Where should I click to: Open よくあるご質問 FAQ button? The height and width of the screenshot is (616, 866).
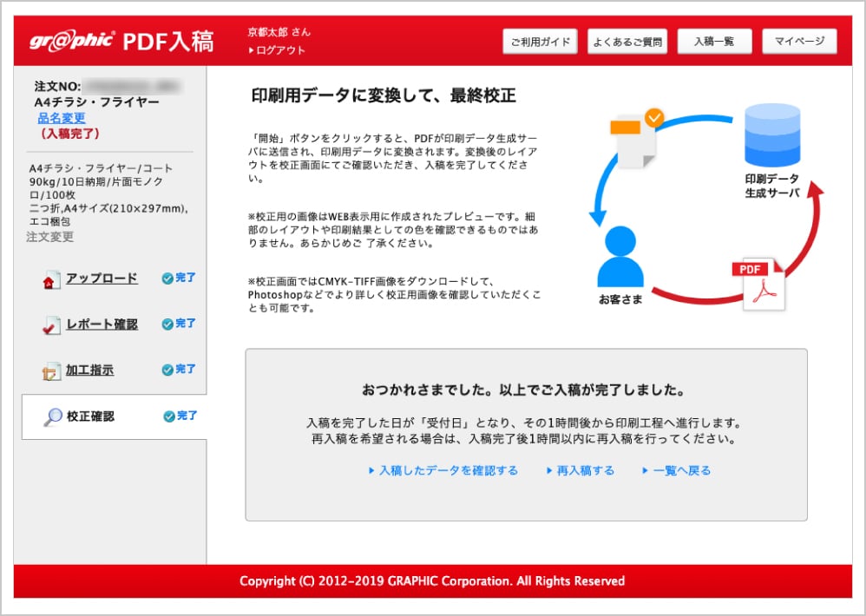click(x=627, y=42)
